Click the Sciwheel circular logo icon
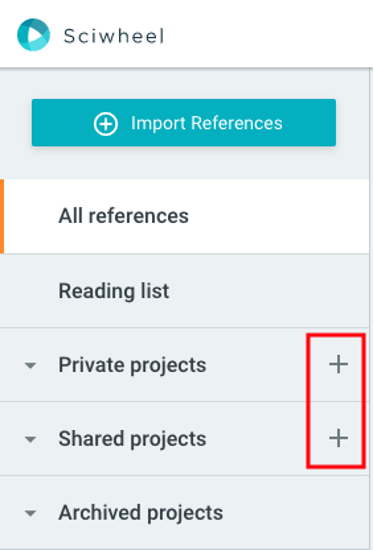The width and height of the screenshot is (374, 550). point(33,35)
